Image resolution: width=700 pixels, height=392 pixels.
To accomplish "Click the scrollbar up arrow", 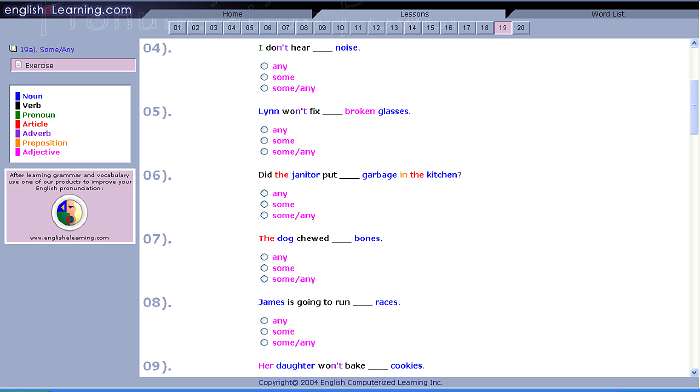I will point(694,43).
